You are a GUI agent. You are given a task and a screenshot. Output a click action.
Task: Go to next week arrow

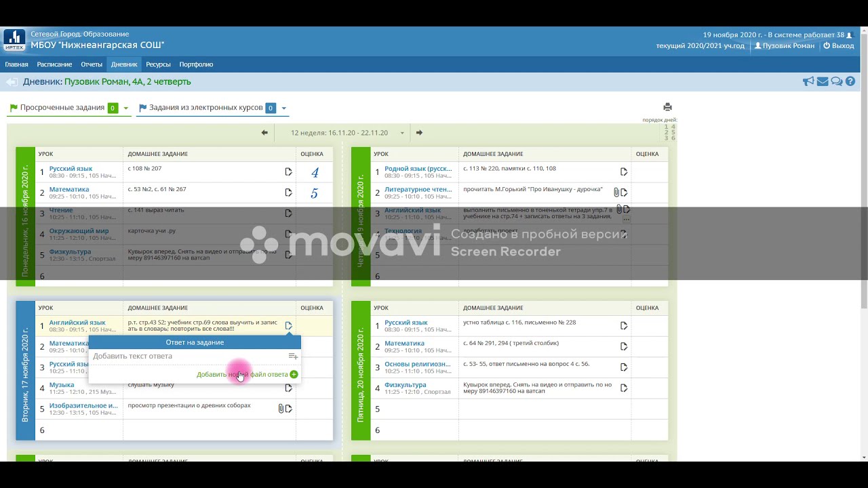(419, 133)
